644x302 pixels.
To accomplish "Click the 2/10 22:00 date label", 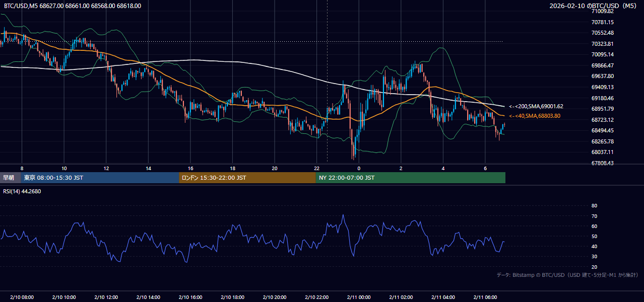I will coord(316,297).
